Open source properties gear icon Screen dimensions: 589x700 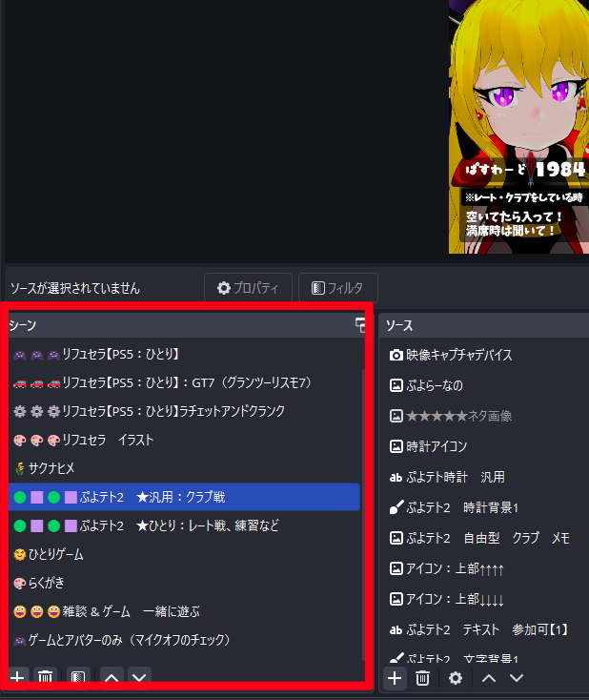[456, 677]
